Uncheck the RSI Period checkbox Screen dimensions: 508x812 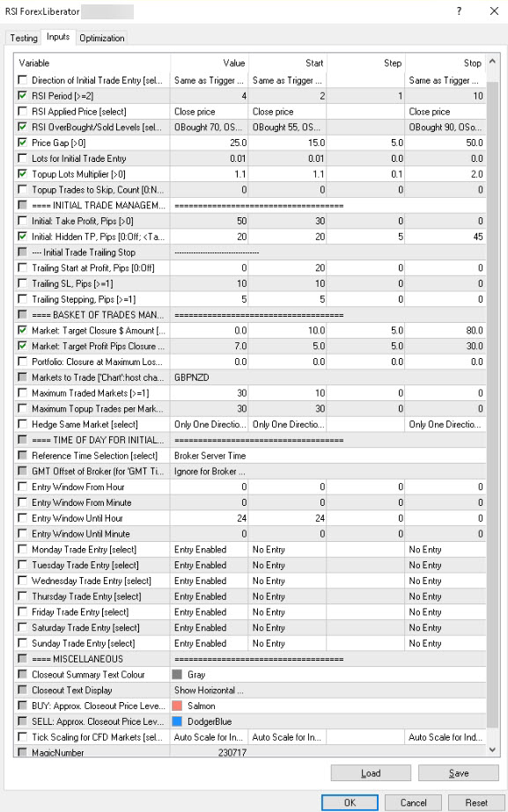[x=22, y=96]
